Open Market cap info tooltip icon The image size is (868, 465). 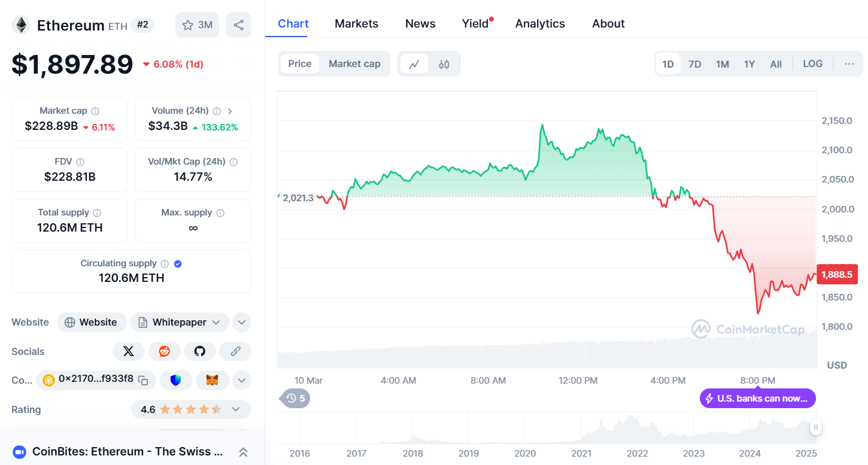point(95,111)
